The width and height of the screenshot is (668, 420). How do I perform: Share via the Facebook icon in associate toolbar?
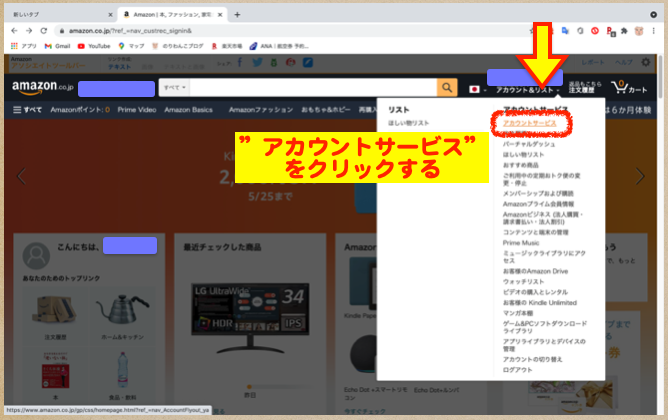pos(240,63)
